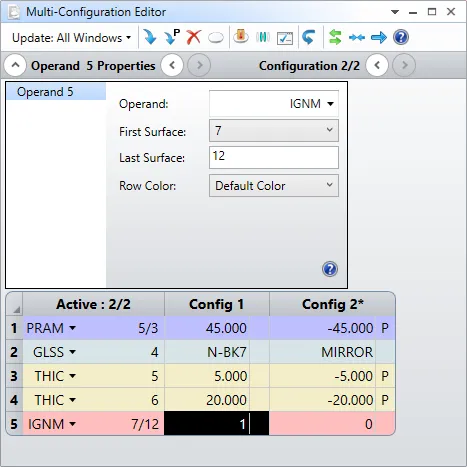Click the green Refresh arrows icon
Image resolution: width=467 pixels, height=467 pixels.
tap(335, 37)
